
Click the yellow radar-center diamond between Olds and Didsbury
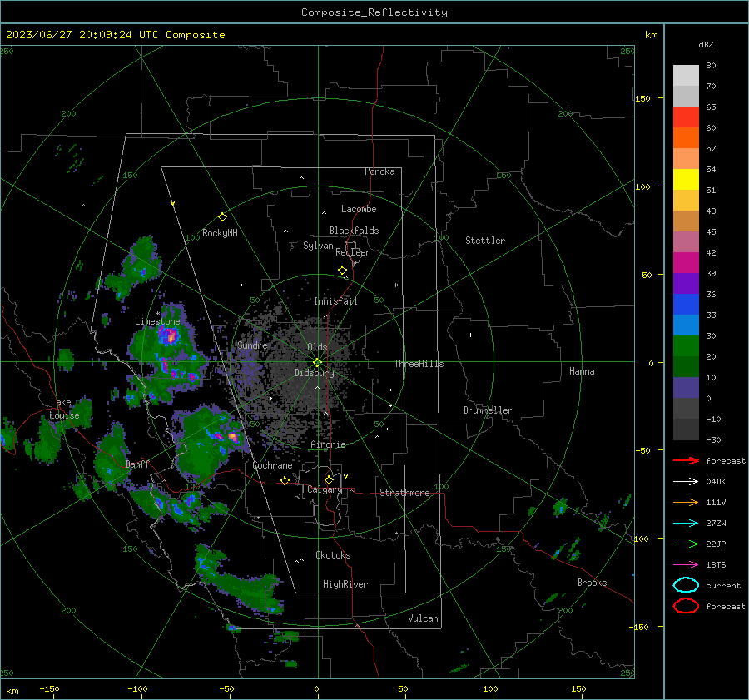[x=318, y=363]
